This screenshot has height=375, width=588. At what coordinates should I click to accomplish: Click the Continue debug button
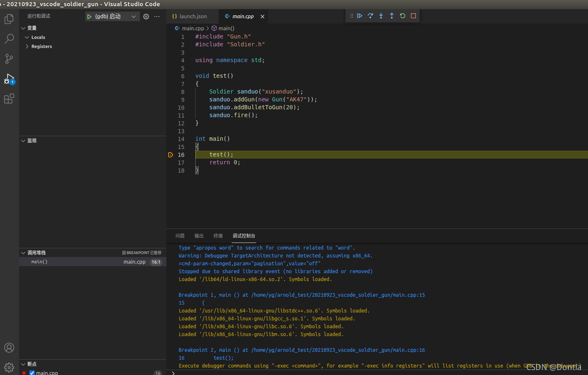coord(360,16)
